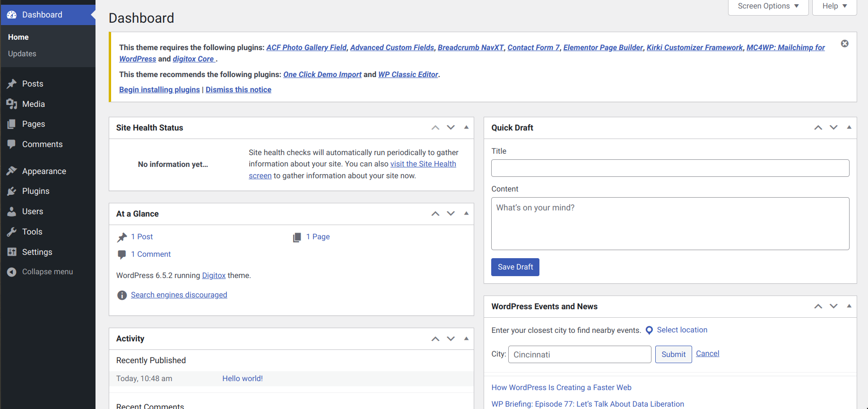
Task: Submit the city for nearby events
Action: pyautogui.click(x=673, y=355)
